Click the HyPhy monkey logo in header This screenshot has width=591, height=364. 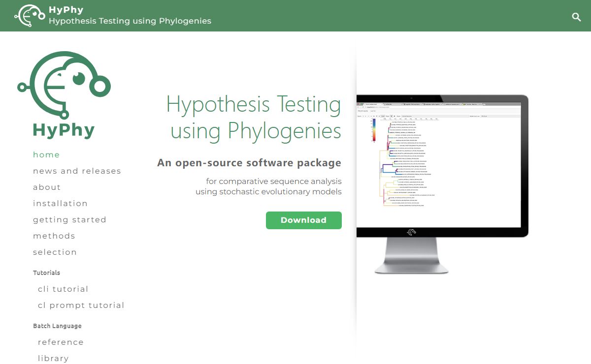tap(30, 16)
